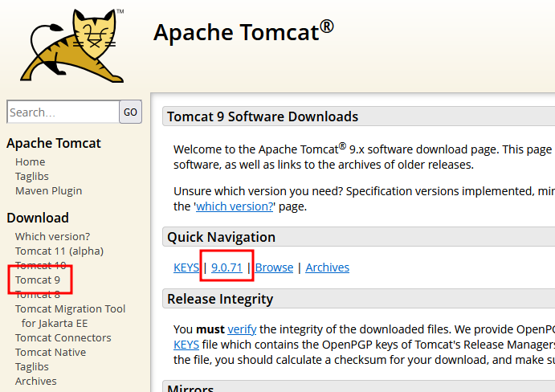This screenshot has width=555, height=392.
Task: Open the KEYS file link in Release Integrity
Action: pyautogui.click(x=186, y=345)
